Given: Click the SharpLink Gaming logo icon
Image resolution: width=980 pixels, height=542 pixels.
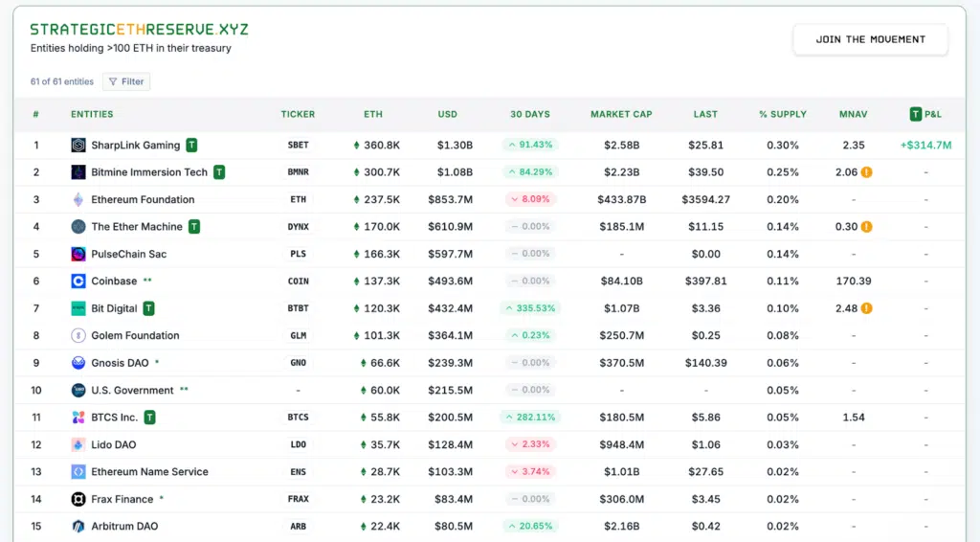Looking at the screenshot, I should (x=78, y=146).
